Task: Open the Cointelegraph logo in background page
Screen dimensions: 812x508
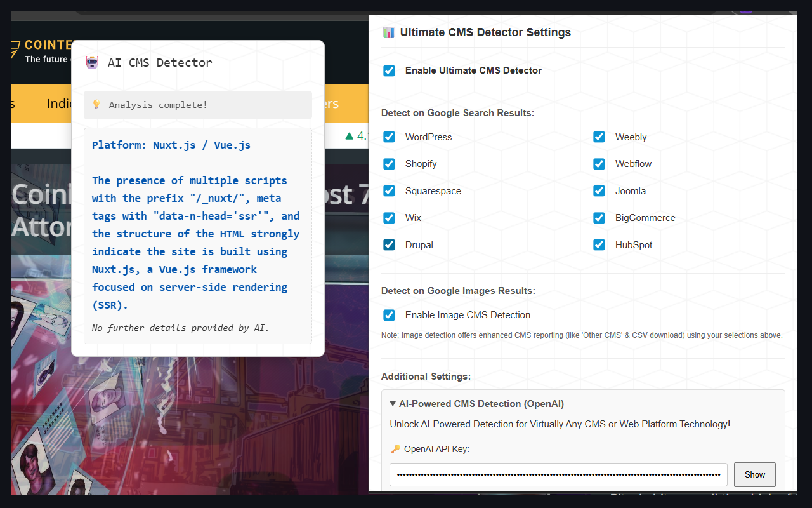Action: [x=41, y=51]
